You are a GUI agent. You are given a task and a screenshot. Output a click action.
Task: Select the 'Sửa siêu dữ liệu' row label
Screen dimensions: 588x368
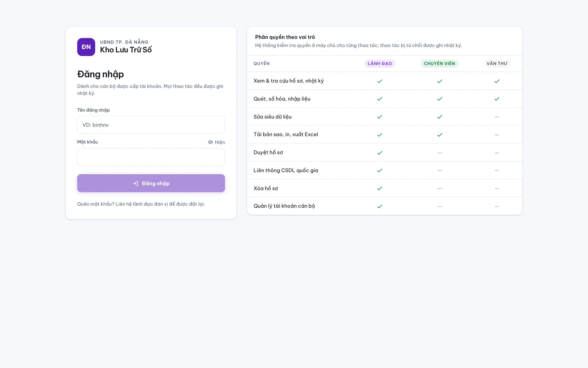point(272,117)
